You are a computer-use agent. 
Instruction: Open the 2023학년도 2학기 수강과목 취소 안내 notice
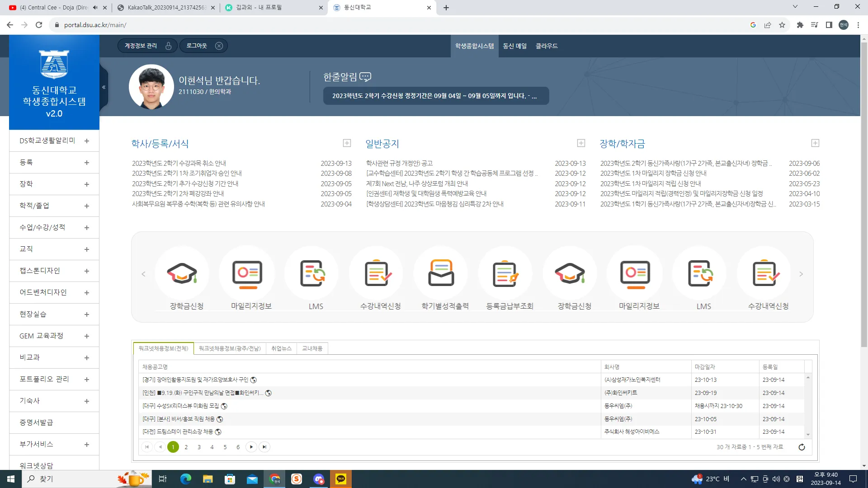pyautogui.click(x=179, y=163)
